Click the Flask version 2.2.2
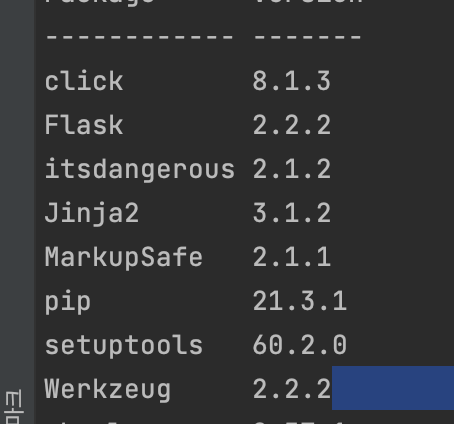Viewport: 454px width, 424px height. point(292,125)
